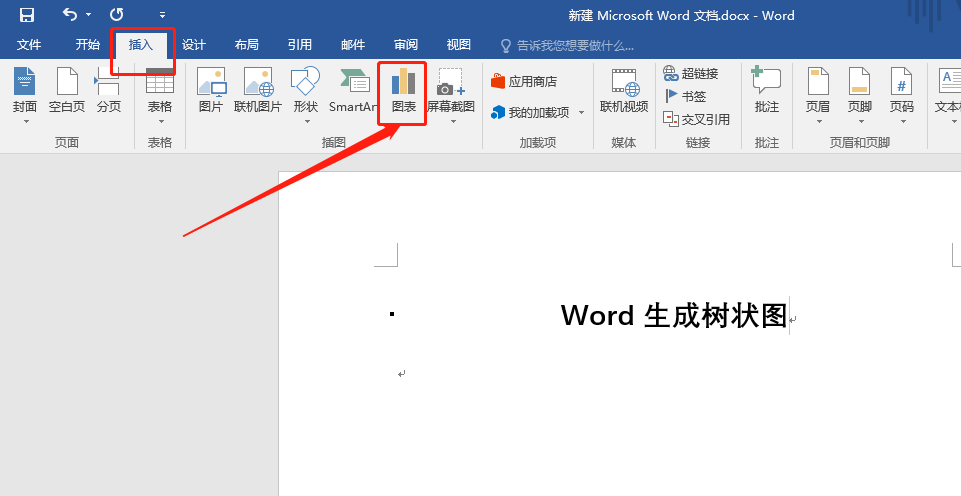The height and width of the screenshot is (496, 961).
Task: Open SmartArt graphic tool
Action: 353,91
